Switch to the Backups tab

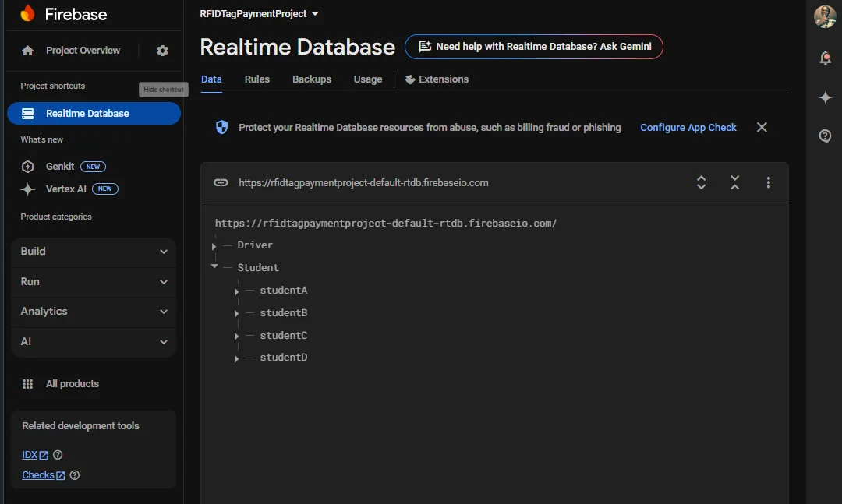312,79
